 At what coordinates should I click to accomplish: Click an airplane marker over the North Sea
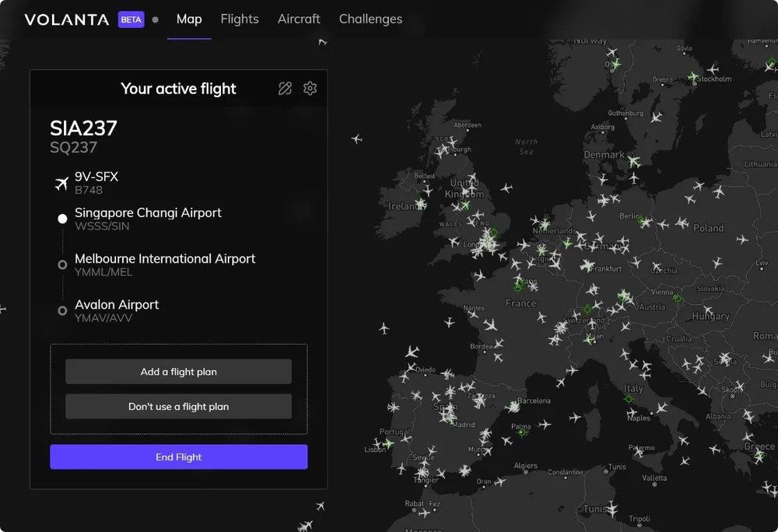506,188
